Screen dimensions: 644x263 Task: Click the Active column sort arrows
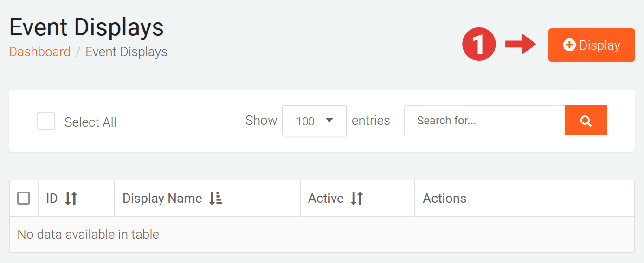(x=357, y=199)
